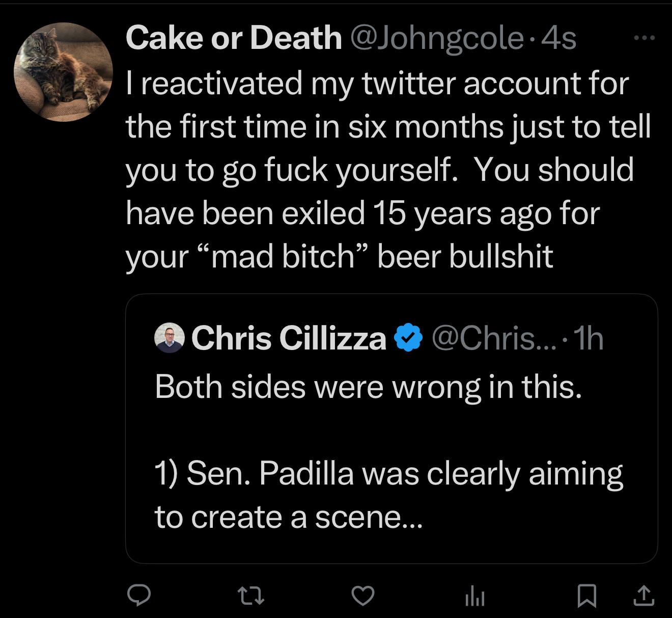The image size is (672, 618).
Task: Open the three-dot more options menu
Action: 644,38
